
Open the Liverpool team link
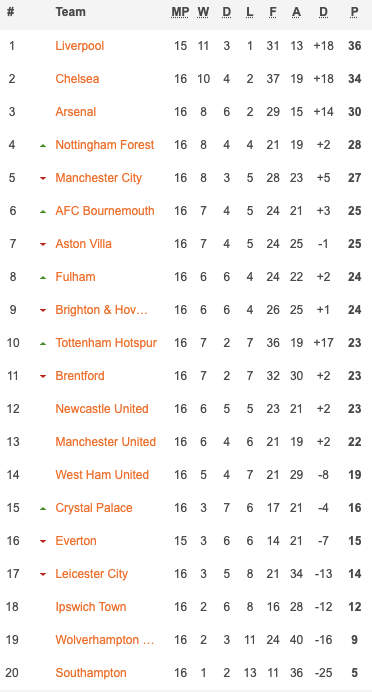[80, 45]
